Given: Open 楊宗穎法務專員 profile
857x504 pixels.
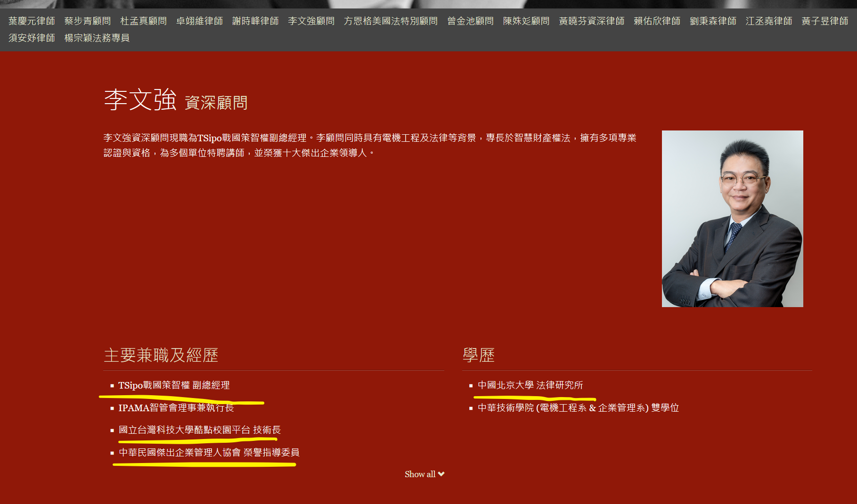Looking at the screenshot, I should coord(97,38).
